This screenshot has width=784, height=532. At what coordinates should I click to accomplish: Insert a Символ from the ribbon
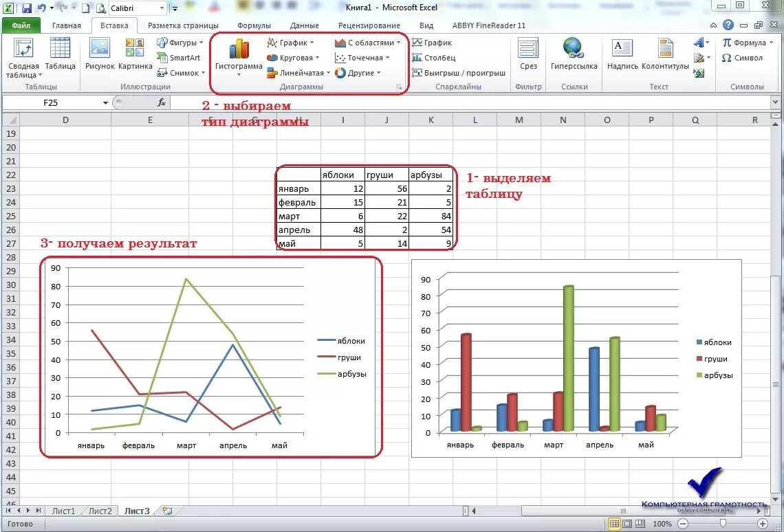743,58
